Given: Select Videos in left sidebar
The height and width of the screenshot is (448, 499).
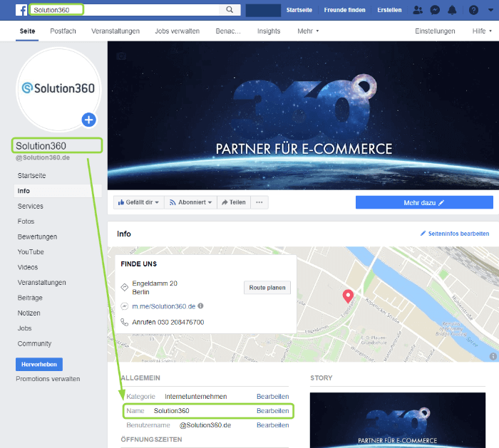Looking at the screenshot, I should click(28, 267).
